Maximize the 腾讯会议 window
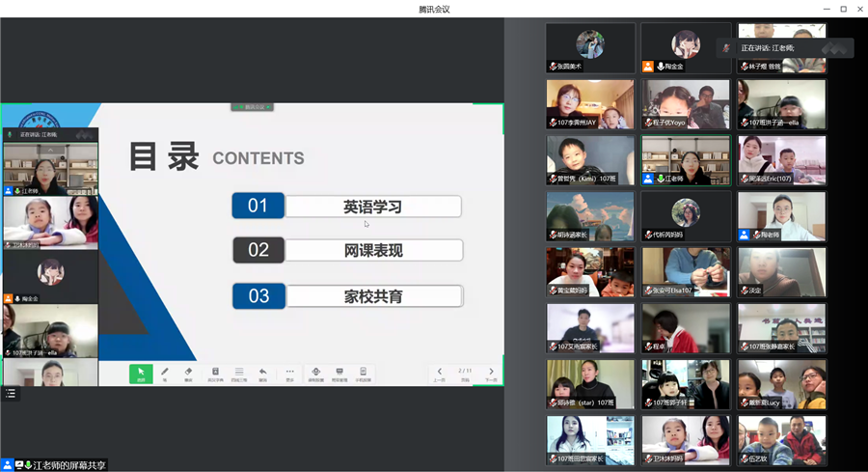 tap(844, 9)
